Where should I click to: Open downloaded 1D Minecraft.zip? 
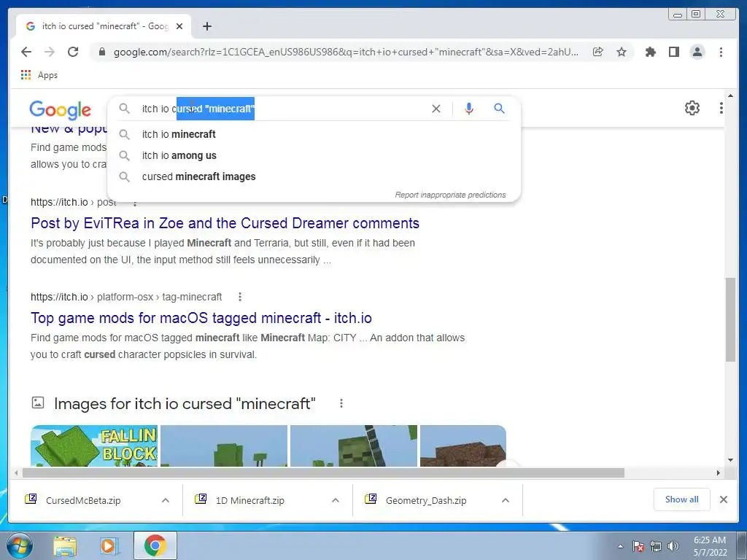(249, 500)
